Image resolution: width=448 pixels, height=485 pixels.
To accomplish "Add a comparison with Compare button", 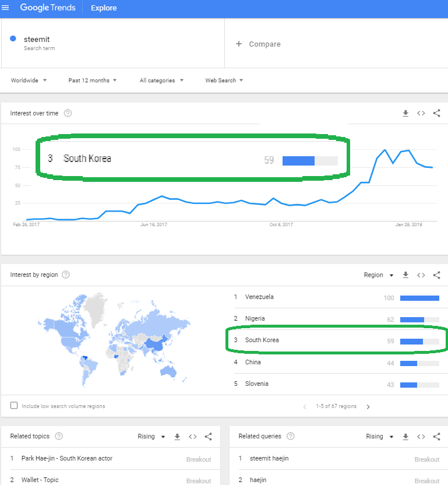I will click(x=258, y=44).
